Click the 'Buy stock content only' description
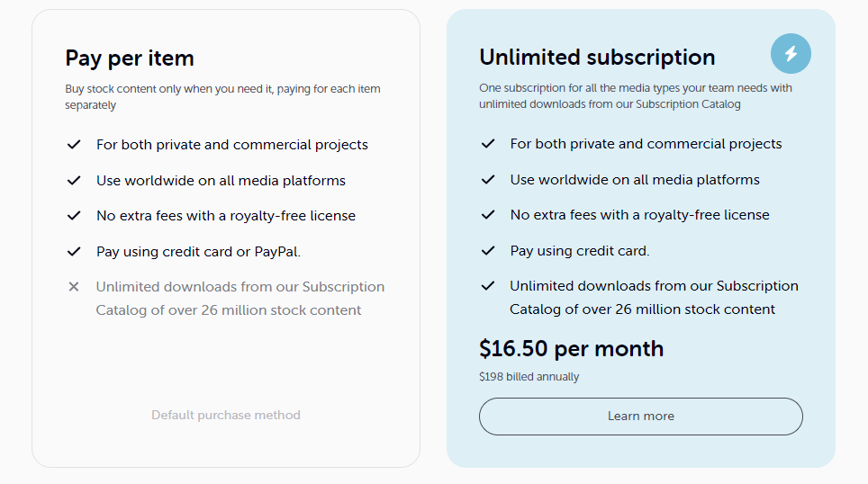The height and width of the screenshot is (484, 868). (x=222, y=97)
